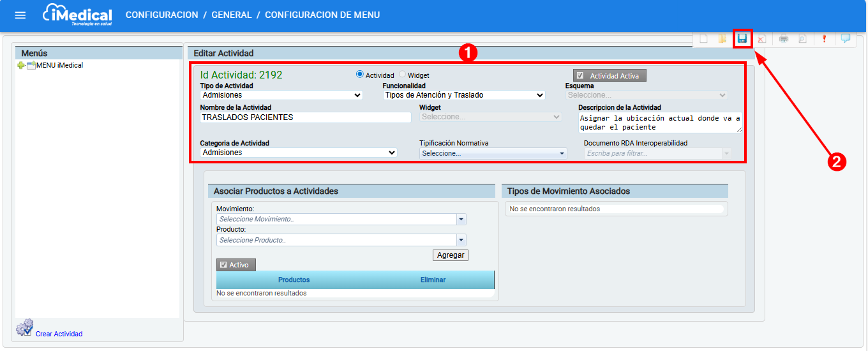Open the chat bubble icon in the toolbar
868x351 pixels.
[x=846, y=38]
